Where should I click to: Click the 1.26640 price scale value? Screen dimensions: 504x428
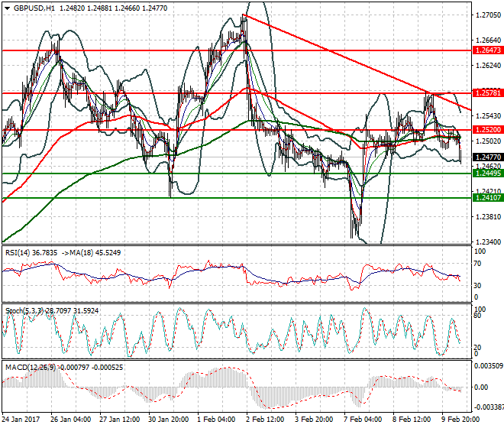click(x=488, y=41)
